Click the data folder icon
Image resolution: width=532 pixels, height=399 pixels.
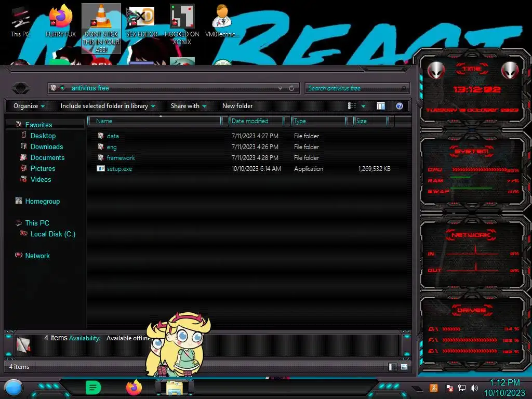click(x=101, y=136)
